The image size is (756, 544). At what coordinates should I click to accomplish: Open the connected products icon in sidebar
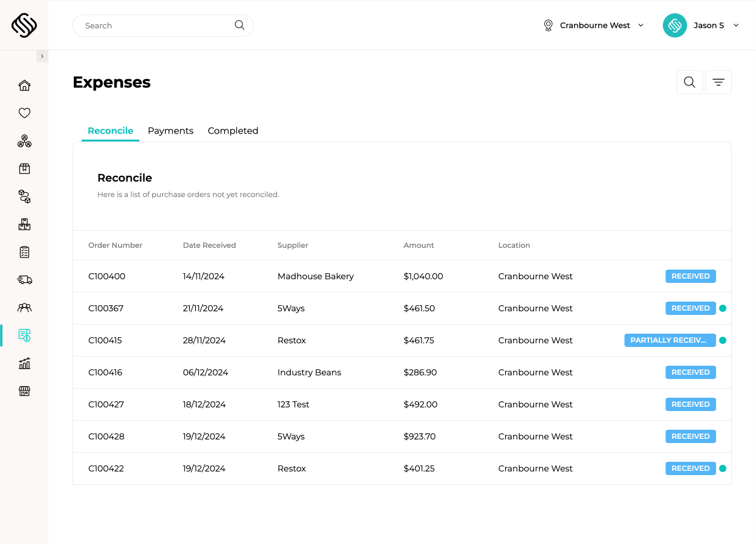pos(24,196)
